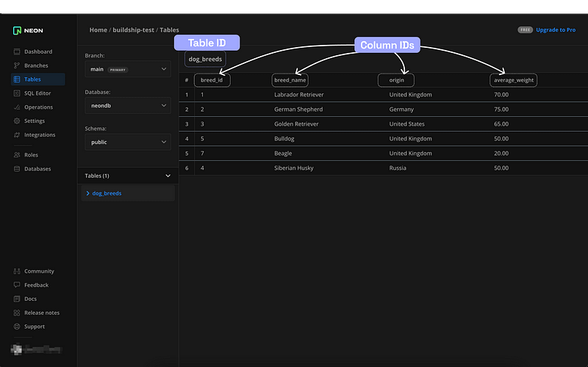Open the Schema dropdown showing public

(x=128, y=142)
